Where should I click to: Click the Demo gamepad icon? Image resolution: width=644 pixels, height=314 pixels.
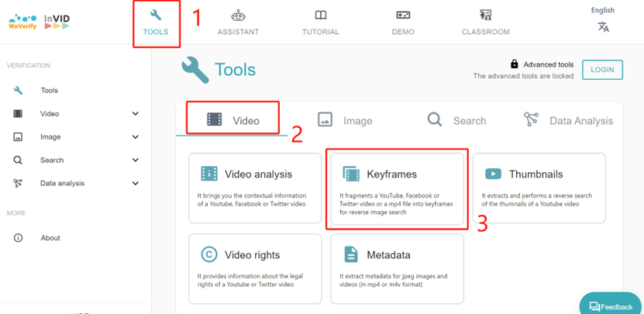403,16
